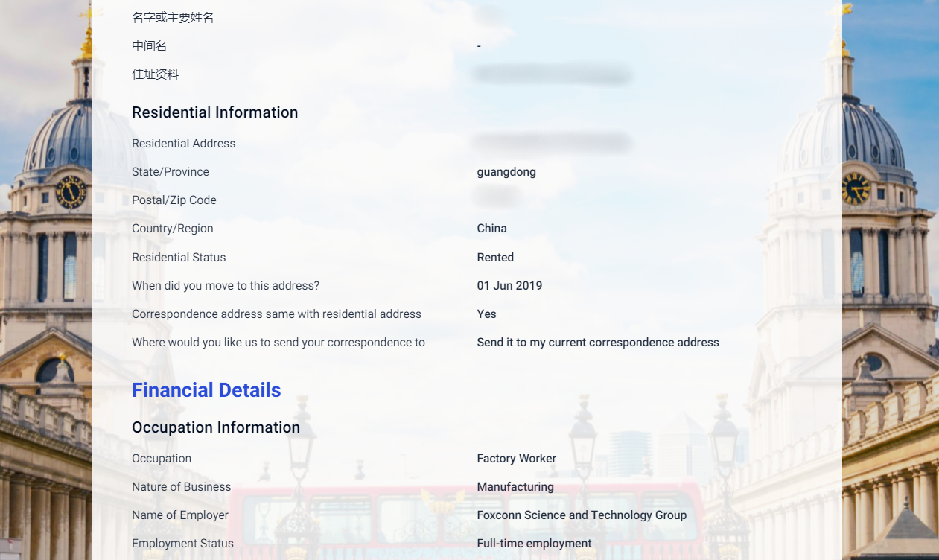Click the Full-time employment status value

[x=534, y=544]
